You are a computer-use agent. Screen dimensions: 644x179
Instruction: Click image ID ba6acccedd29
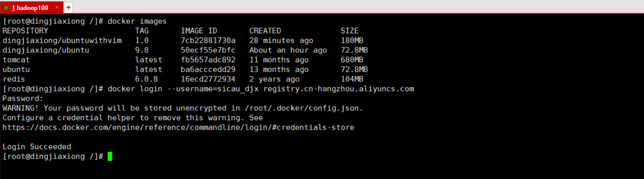coord(208,70)
